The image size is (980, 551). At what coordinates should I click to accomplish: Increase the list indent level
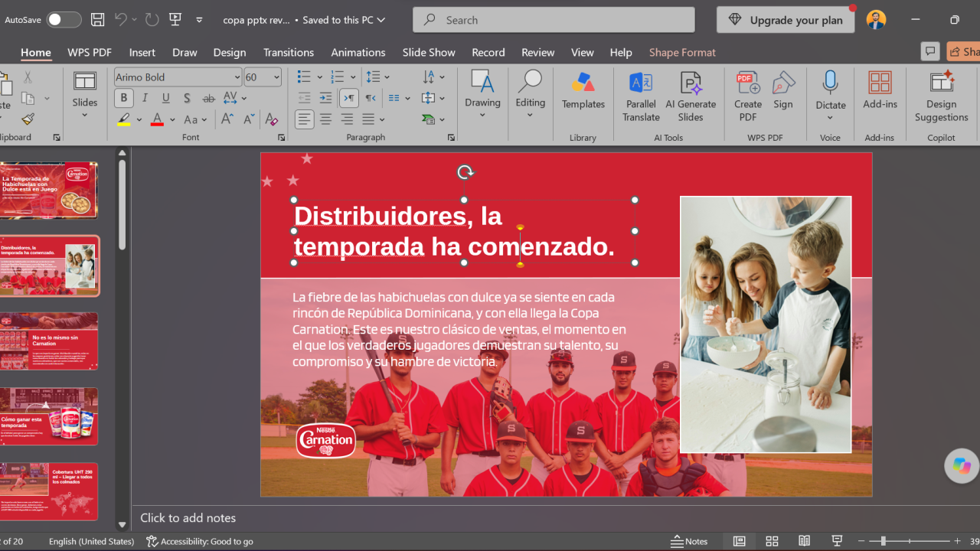tap(325, 98)
